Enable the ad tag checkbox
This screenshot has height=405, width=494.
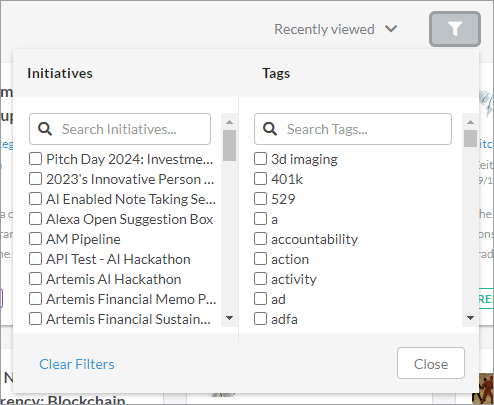click(x=260, y=299)
